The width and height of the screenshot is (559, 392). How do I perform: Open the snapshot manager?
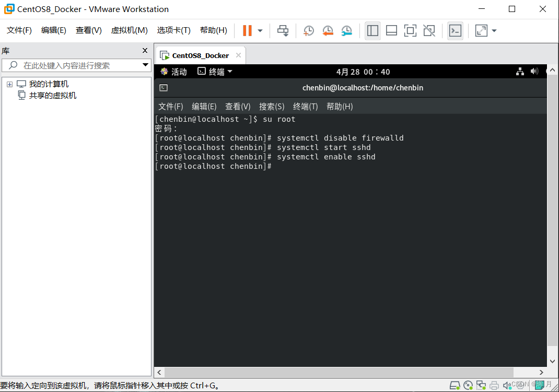tap(346, 31)
